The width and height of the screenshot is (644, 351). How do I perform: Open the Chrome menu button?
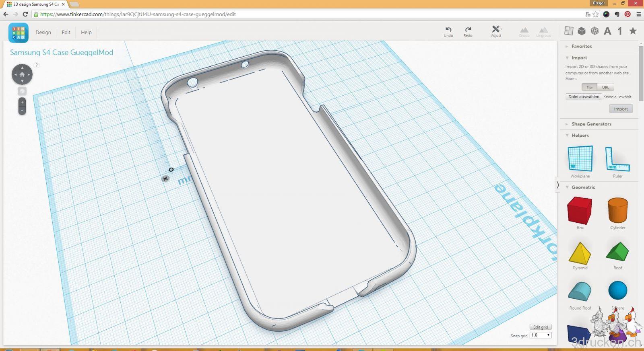coord(638,14)
